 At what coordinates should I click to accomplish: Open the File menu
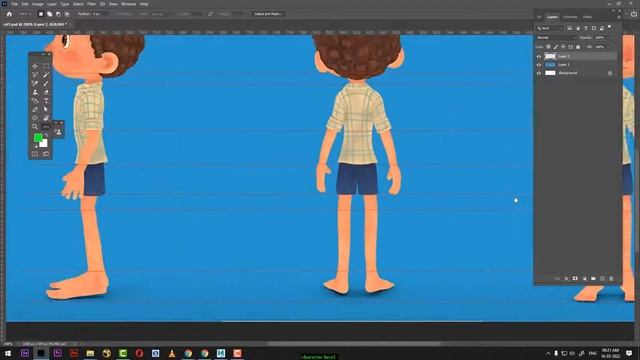click(14, 4)
